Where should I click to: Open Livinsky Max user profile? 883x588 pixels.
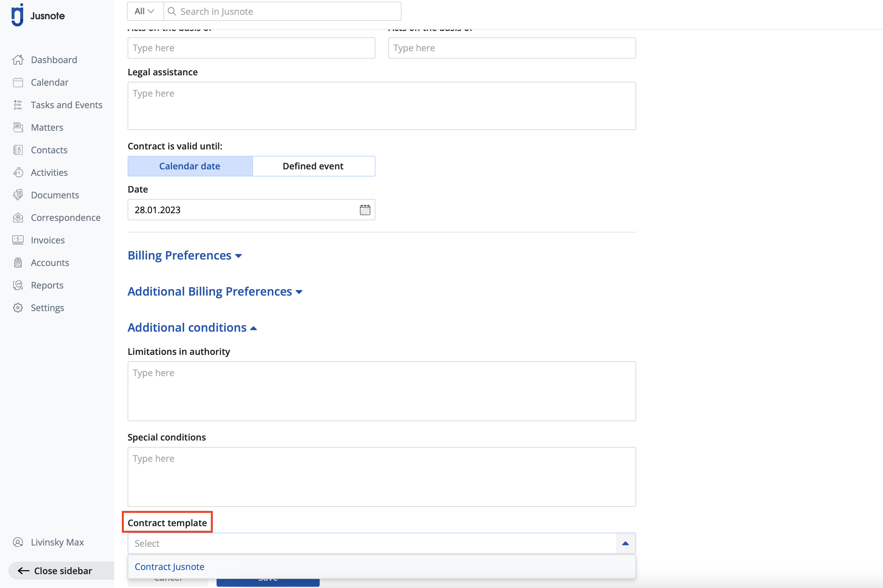coord(57,542)
